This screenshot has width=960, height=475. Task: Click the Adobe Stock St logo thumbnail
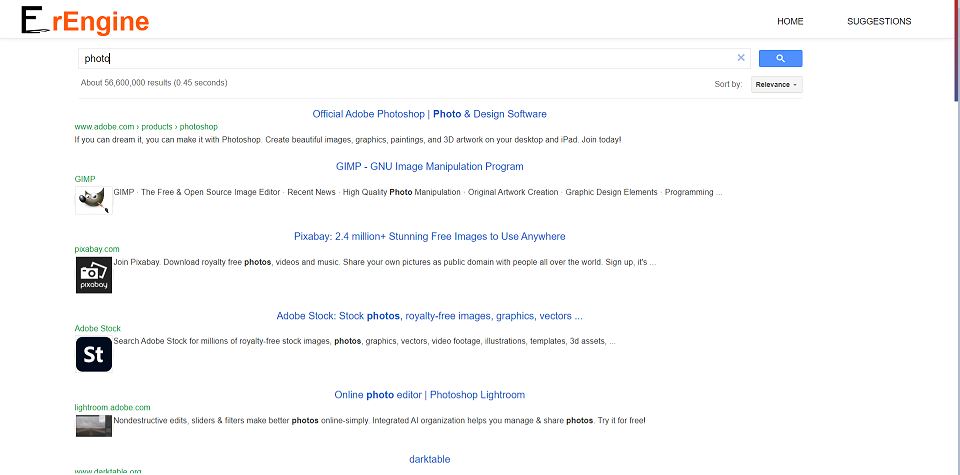94,354
